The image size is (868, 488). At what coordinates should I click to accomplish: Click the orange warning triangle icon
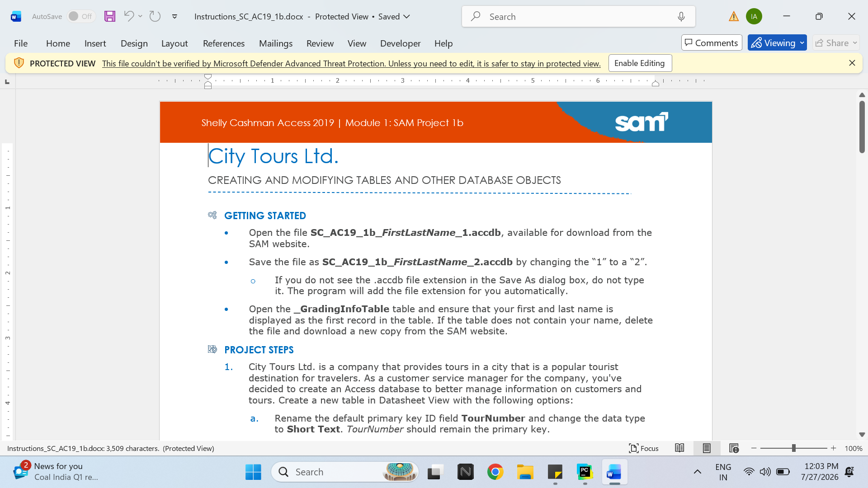click(733, 17)
